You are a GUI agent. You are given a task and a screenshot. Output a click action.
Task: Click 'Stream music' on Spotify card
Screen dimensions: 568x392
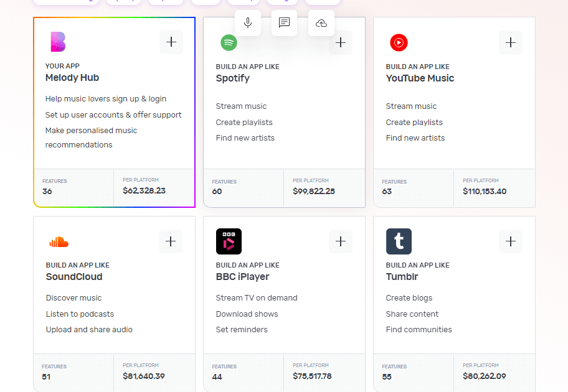click(241, 106)
